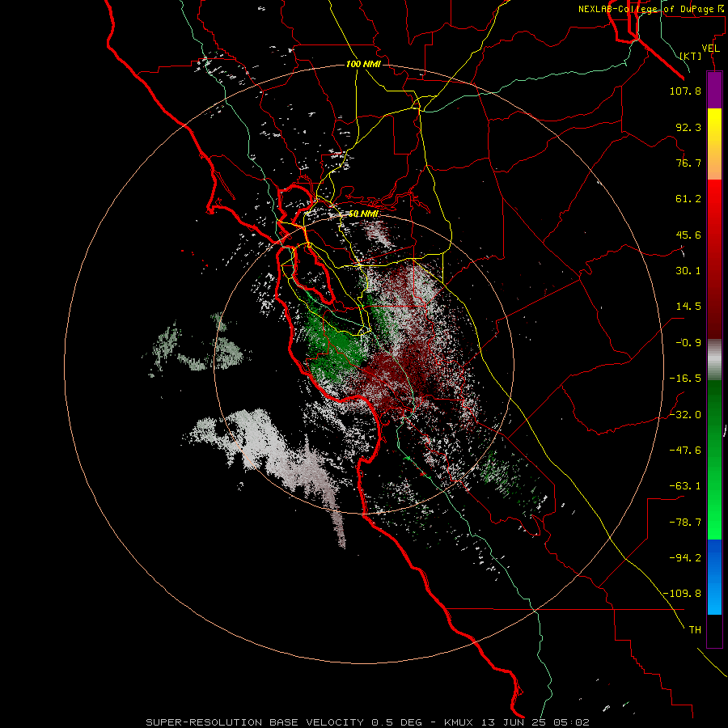The image size is (728, 728).
Task: Click the -47.6 velocity scale value
Action: (685, 451)
